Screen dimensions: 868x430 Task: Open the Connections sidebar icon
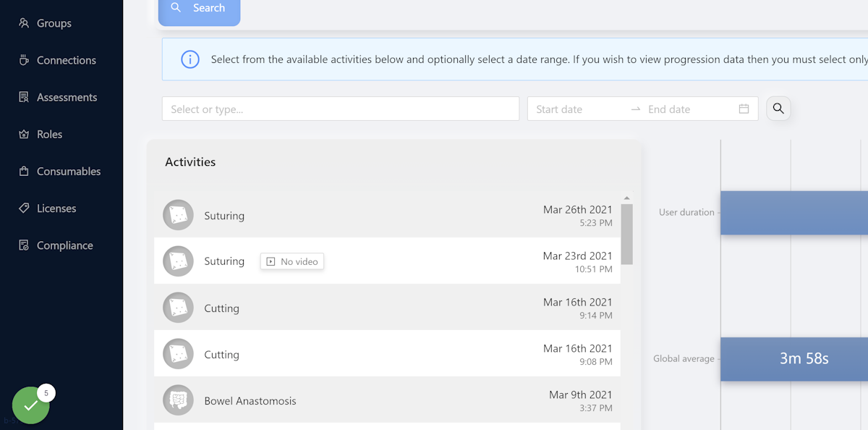[x=24, y=60]
